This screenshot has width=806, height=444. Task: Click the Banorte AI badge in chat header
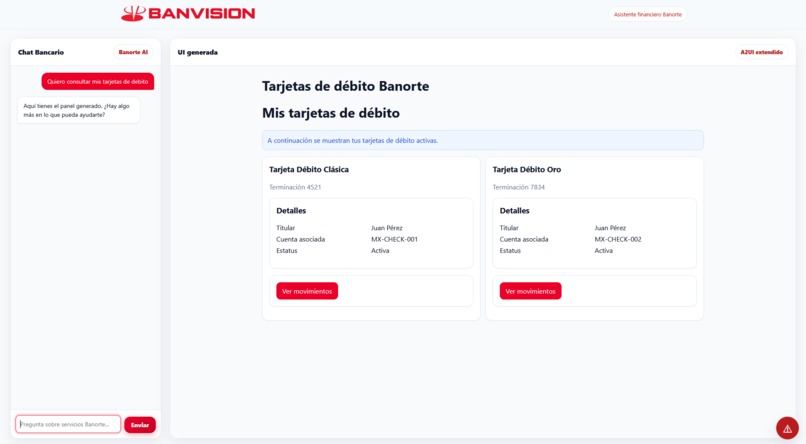(133, 52)
